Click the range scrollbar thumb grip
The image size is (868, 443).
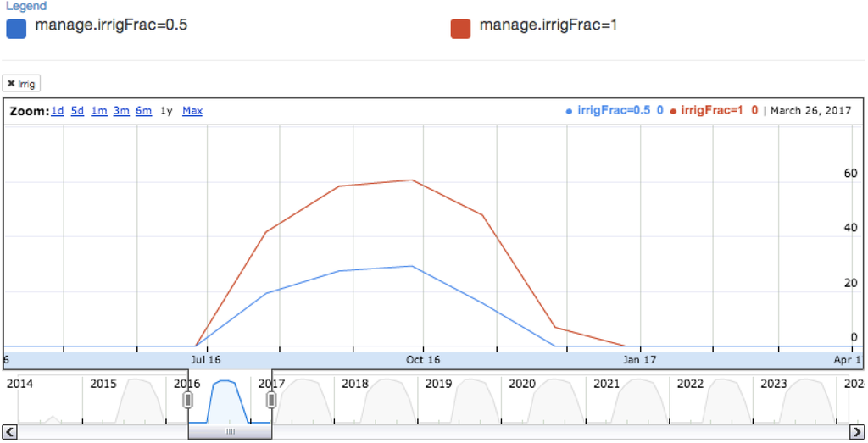[230, 432]
